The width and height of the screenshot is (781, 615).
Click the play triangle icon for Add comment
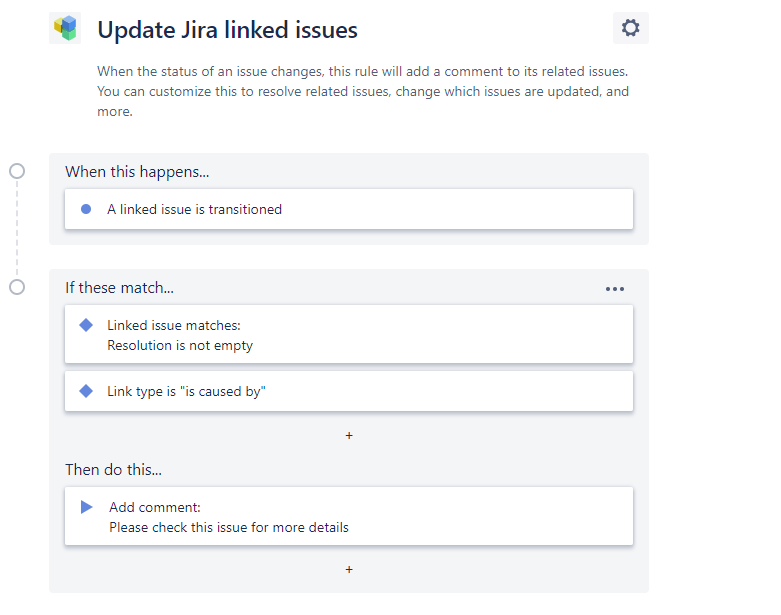(x=87, y=507)
